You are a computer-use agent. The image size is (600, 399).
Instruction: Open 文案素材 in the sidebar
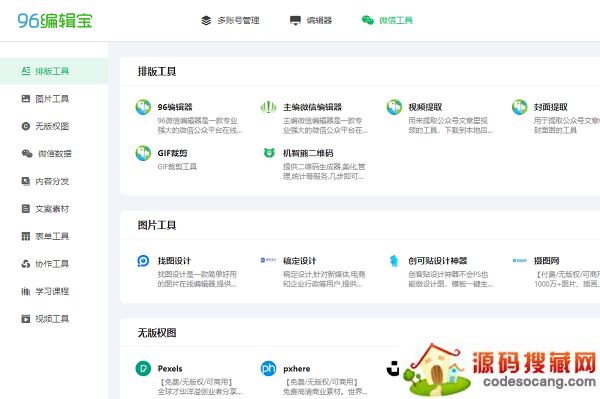52,209
